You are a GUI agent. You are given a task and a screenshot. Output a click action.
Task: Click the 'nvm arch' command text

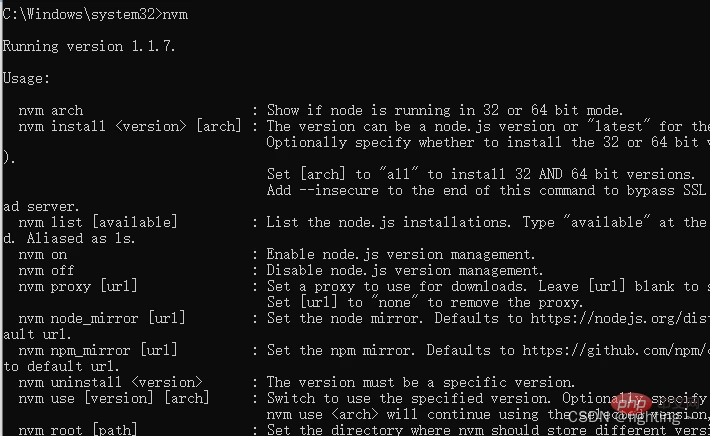coord(51,110)
